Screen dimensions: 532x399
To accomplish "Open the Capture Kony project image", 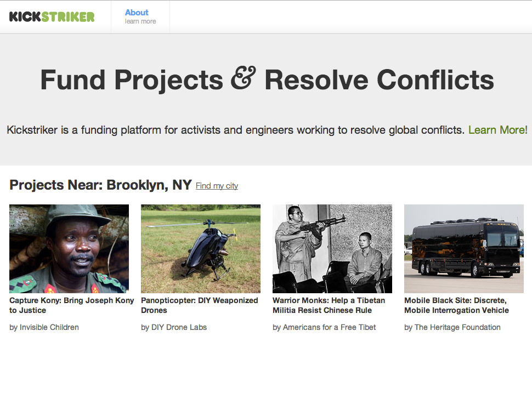I will click(69, 249).
